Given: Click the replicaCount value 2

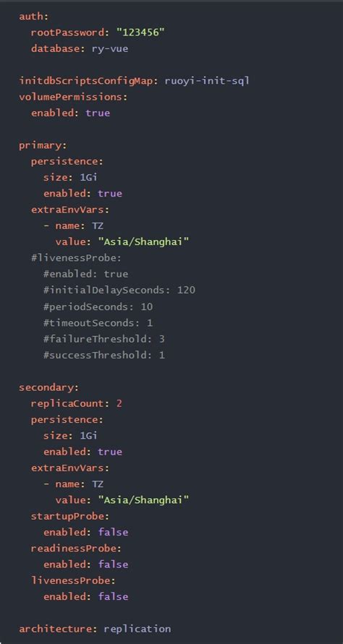Looking at the screenshot, I should point(119,403).
